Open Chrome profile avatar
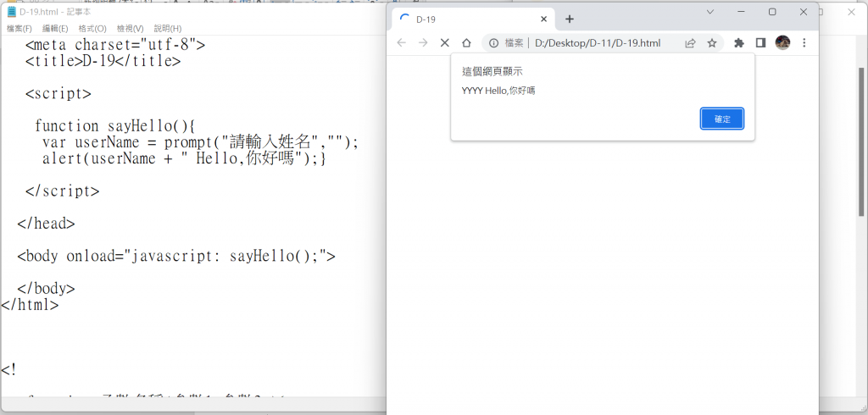Viewport: 868px width, 415px height. click(782, 42)
